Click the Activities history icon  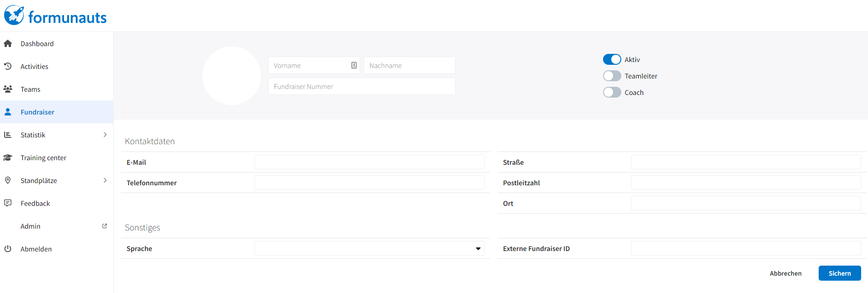8,66
